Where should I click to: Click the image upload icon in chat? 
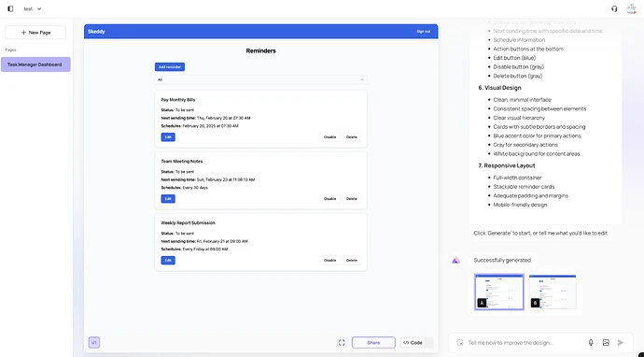pyautogui.click(x=606, y=343)
